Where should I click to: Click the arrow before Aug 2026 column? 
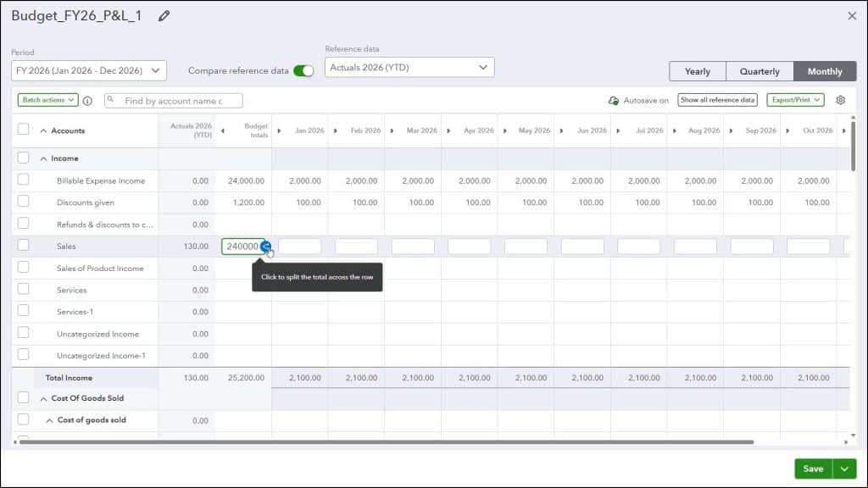674,131
